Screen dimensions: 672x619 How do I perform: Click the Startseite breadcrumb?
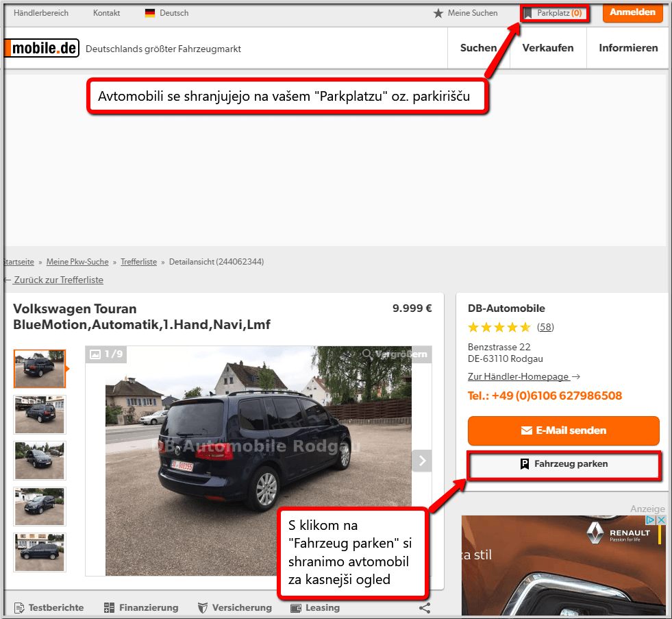tap(19, 262)
